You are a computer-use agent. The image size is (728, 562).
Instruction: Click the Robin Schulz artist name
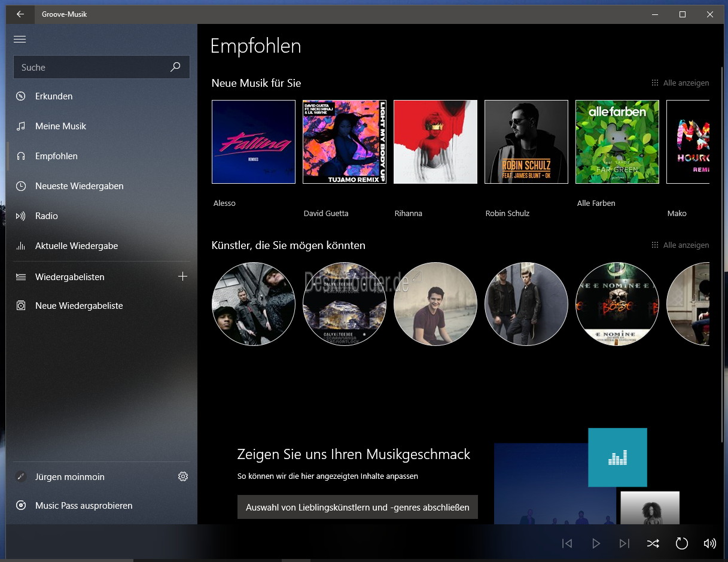(x=507, y=214)
